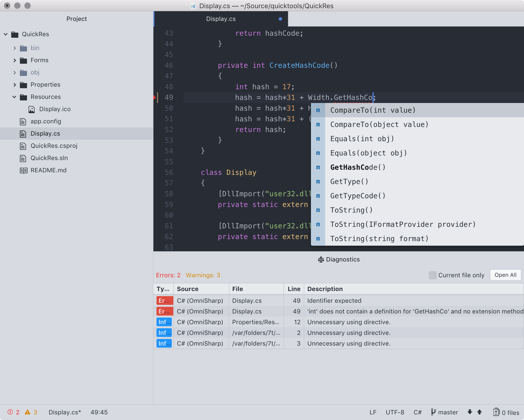524x420 pixels.
Task: Expand the bin folder chevron
Action: pos(15,48)
